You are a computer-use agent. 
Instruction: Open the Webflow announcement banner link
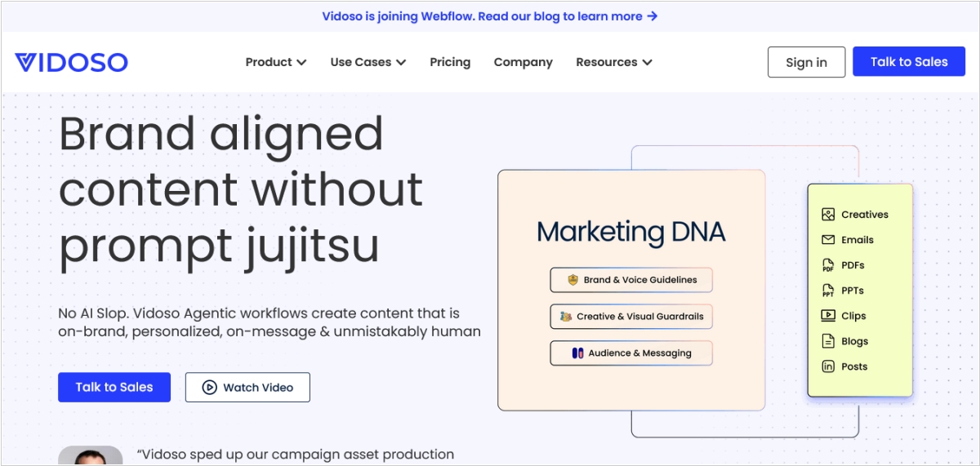tap(490, 16)
